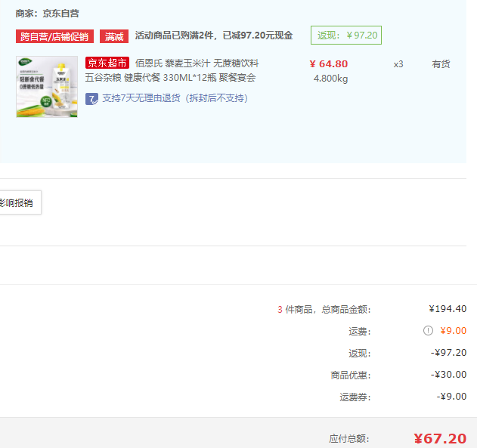477x448 pixels.
Task: Select the label 应付总额:
Action: (349, 439)
